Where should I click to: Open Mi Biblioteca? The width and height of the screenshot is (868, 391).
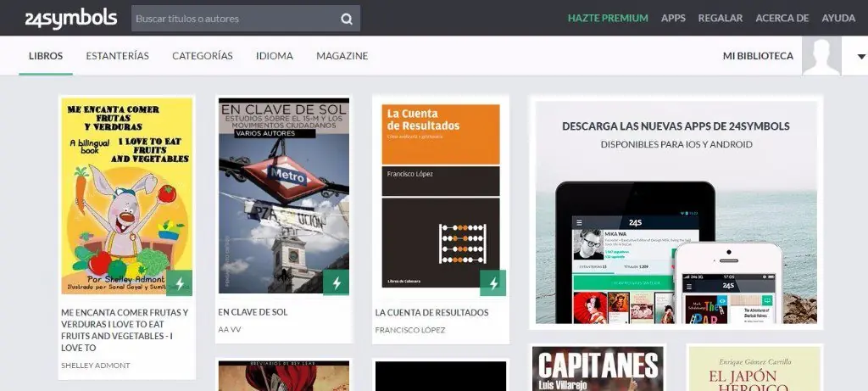[x=758, y=56]
